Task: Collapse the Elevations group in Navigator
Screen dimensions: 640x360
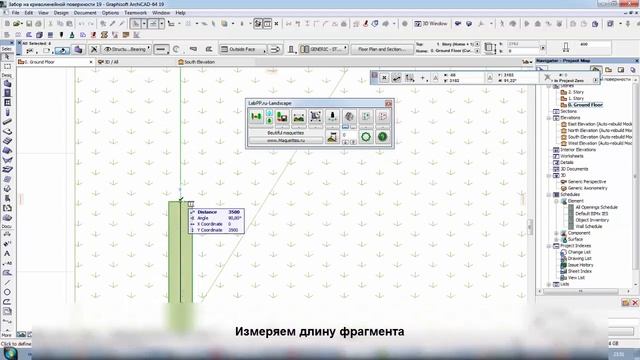Action: click(x=549, y=118)
